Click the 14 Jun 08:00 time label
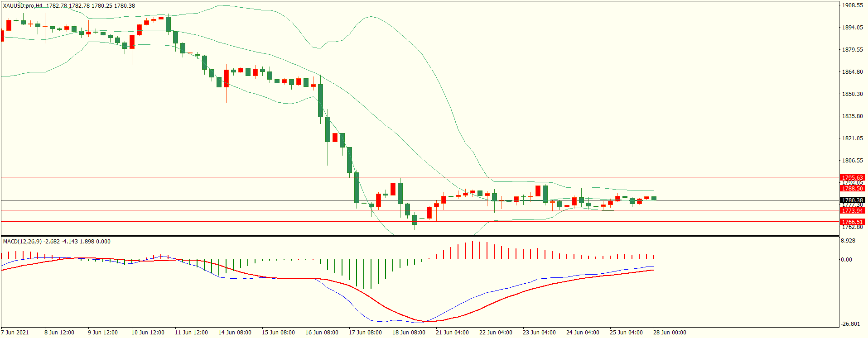This screenshot has height=338, width=868. [235, 333]
